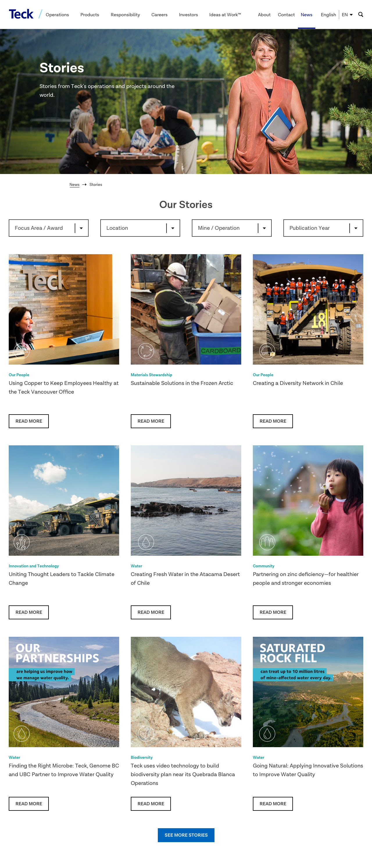Image resolution: width=372 pixels, height=868 pixels.
Task: Open the Location filter dropdown
Action: pos(140,228)
